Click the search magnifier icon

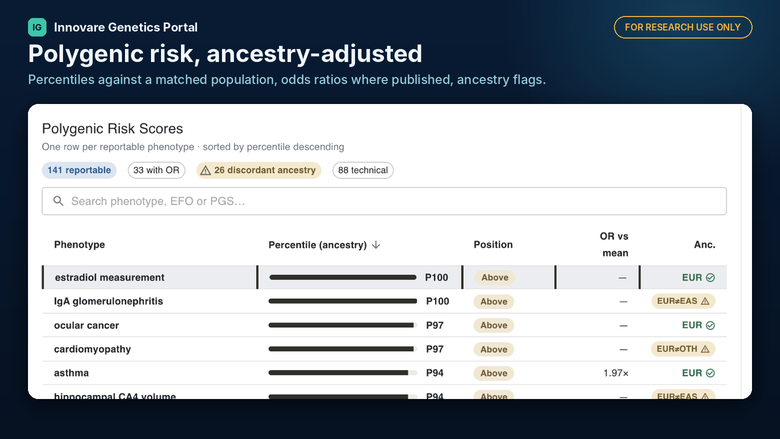(58, 201)
